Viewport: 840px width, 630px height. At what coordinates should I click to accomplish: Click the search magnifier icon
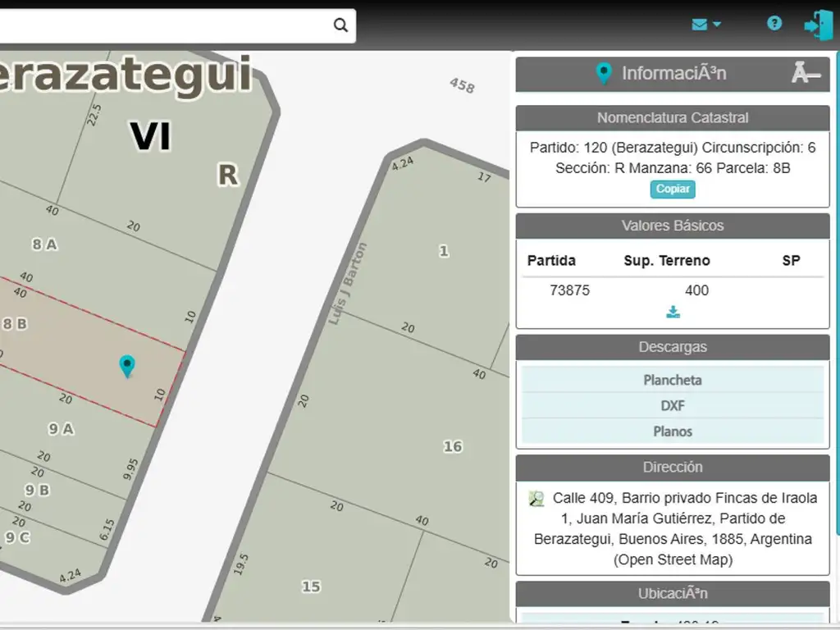340,25
